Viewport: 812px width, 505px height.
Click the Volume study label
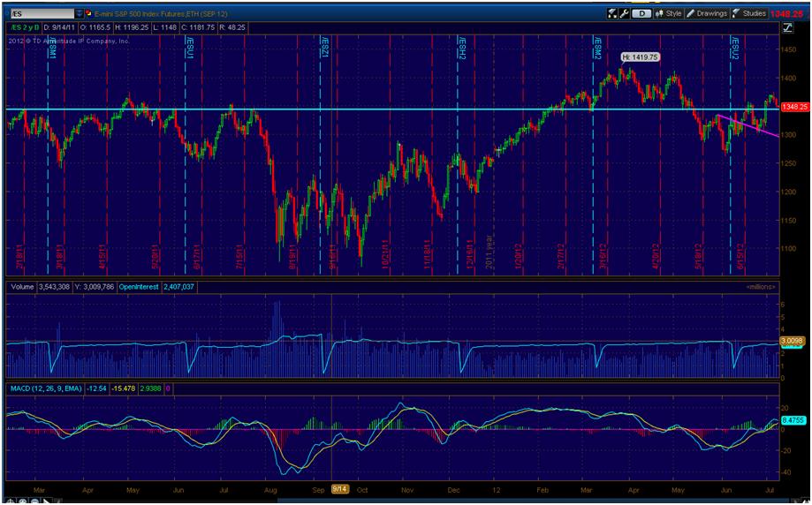tap(22, 287)
